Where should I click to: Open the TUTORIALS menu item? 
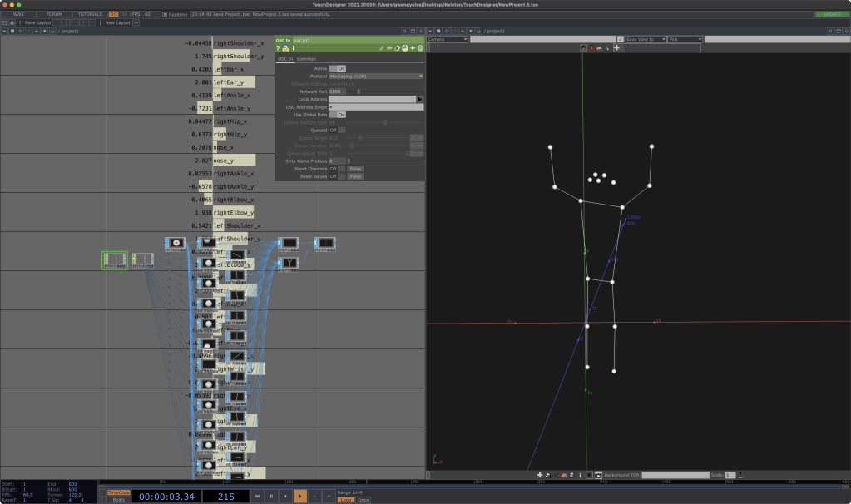(90, 14)
